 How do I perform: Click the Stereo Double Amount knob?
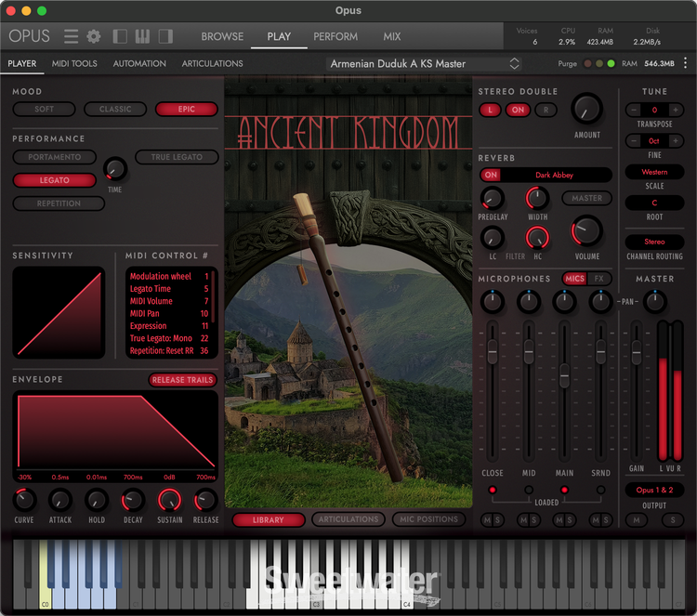coord(586,109)
